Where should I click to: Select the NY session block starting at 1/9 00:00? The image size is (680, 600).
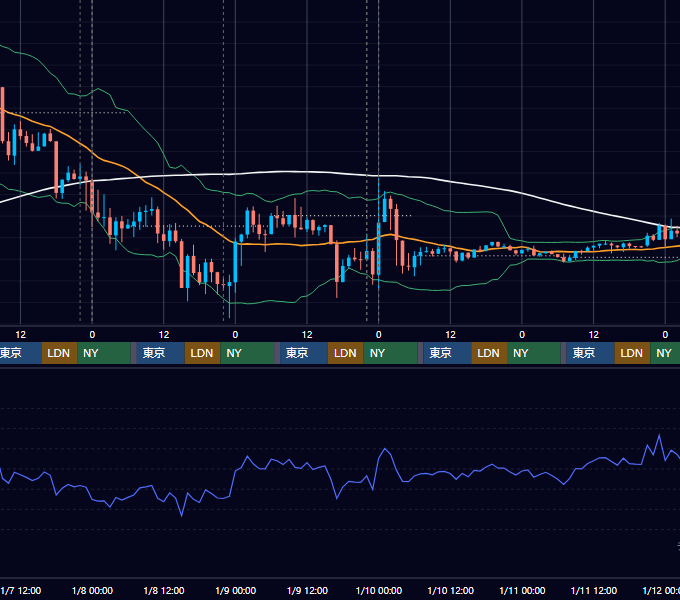coord(247,353)
